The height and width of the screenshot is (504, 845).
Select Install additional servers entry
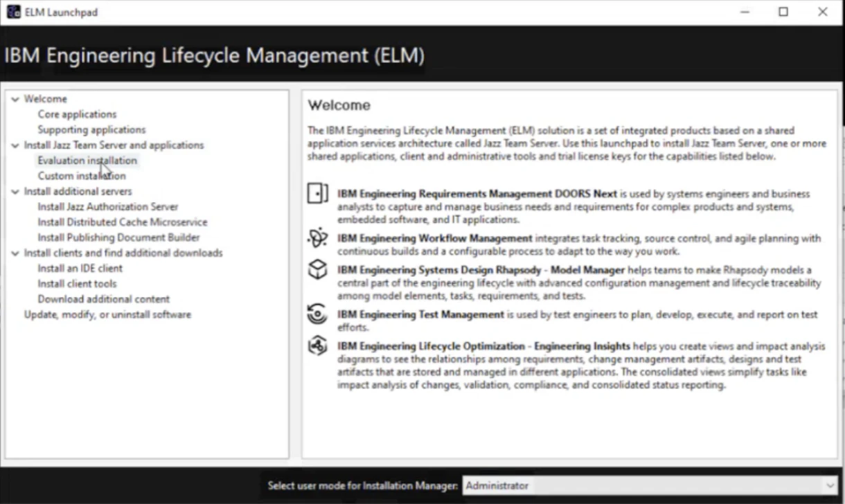pyautogui.click(x=78, y=191)
